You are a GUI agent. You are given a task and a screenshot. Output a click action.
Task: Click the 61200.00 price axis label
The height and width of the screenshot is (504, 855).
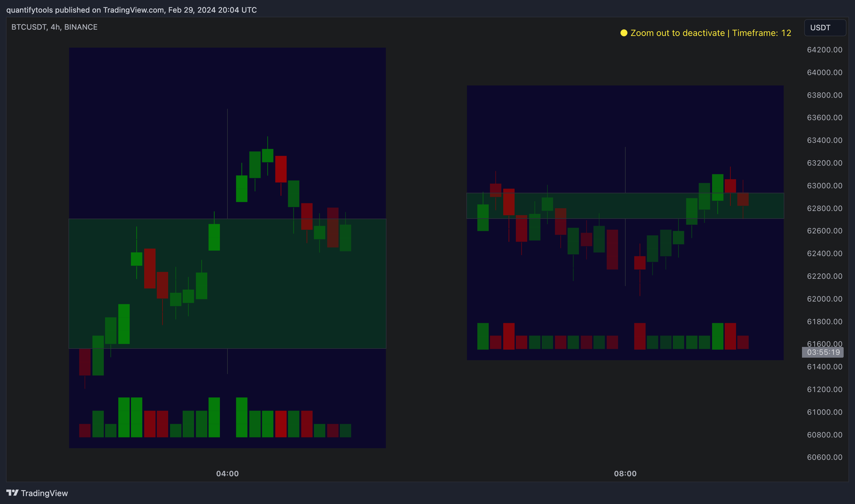pyautogui.click(x=825, y=390)
